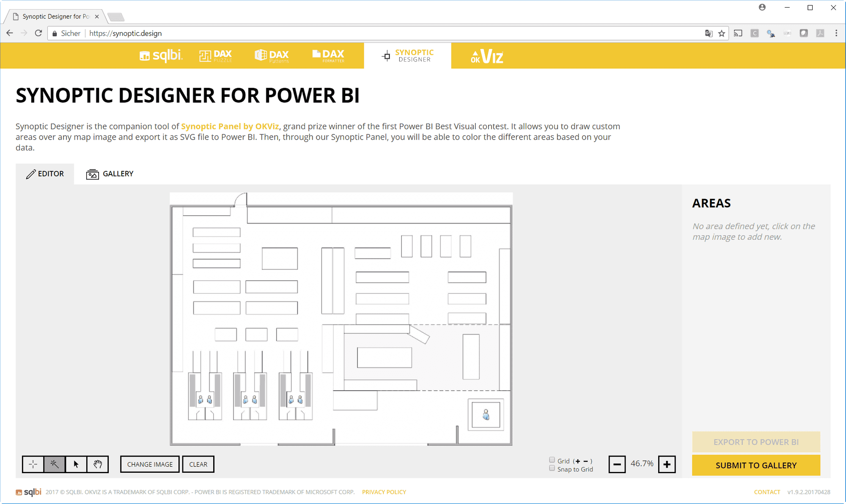The image size is (846, 504).
Task: Click Export to Power BI
Action: (x=756, y=442)
